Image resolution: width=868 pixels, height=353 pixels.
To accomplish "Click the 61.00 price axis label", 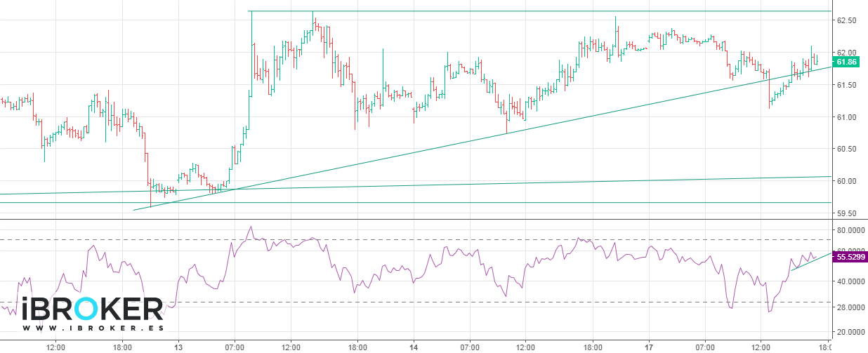I will coord(846,117).
